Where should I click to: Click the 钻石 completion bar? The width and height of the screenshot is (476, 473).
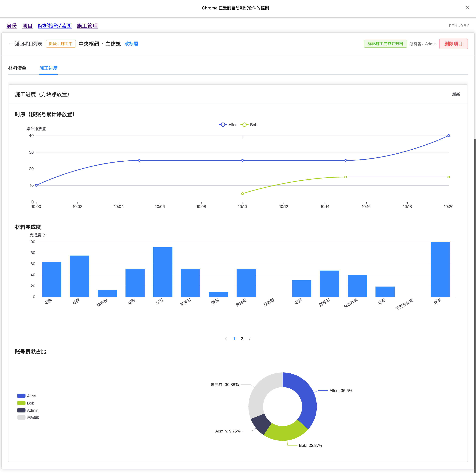(x=385, y=292)
